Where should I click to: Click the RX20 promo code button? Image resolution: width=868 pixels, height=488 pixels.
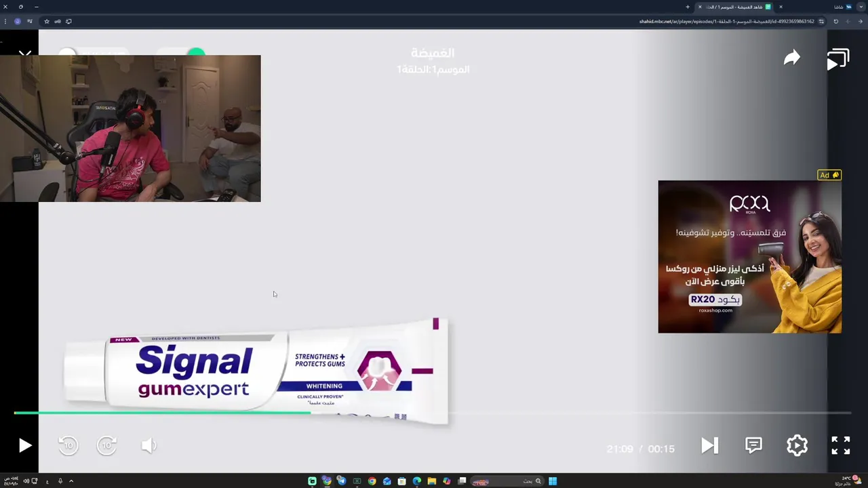point(715,300)
